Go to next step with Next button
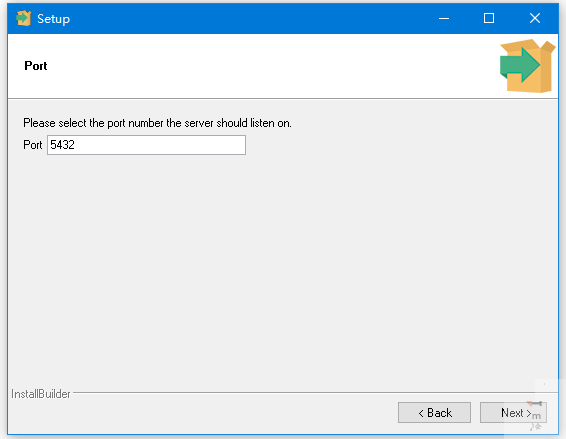The image size is (566, 439). click(513, 412)
